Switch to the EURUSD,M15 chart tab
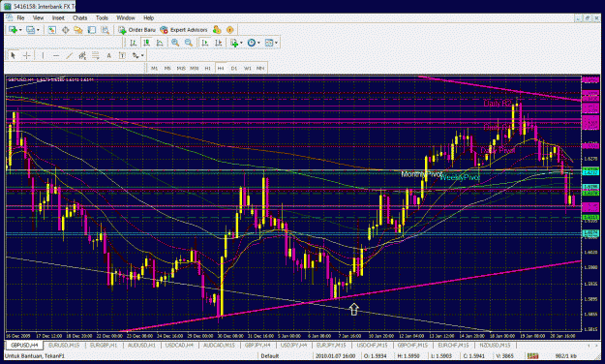Screen dimensions: 605x364 [x=64, y=345]
